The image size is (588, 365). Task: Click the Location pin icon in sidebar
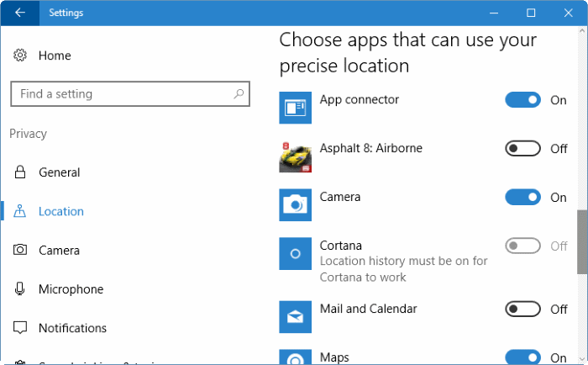[x=20, y=211]
